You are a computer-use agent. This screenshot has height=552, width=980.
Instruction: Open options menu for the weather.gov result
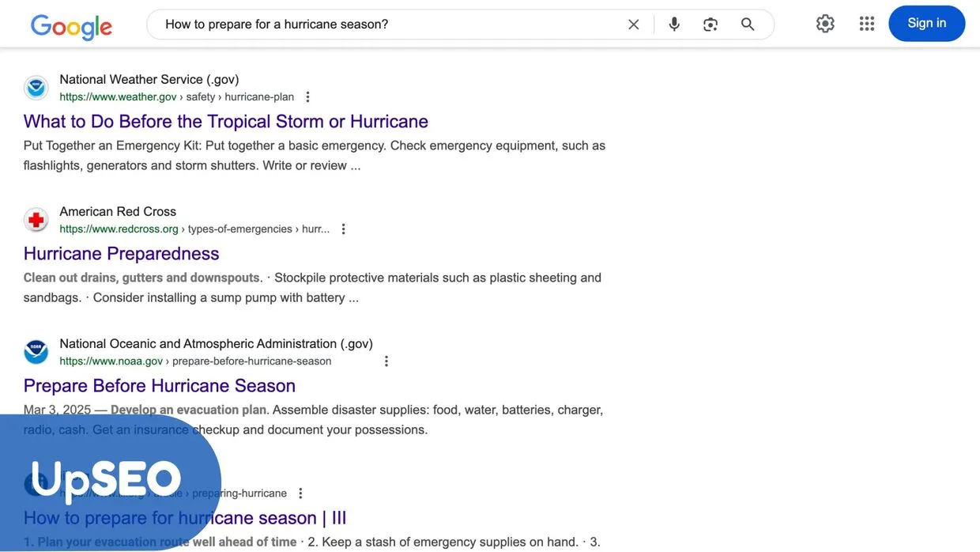(307, 96)
